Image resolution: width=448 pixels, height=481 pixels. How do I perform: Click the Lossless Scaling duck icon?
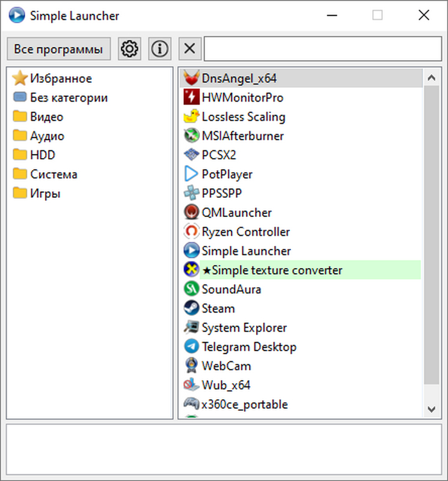191,116
